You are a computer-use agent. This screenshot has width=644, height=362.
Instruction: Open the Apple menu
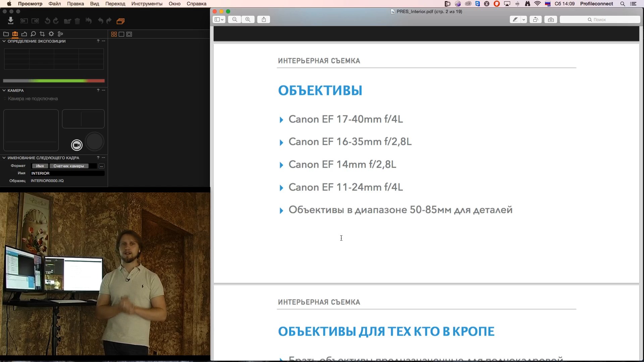9,4
